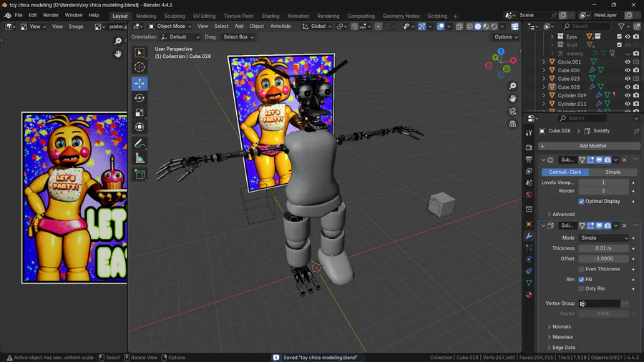
Task: Open the Modifiers wrench properties tab
Action: 529,236
